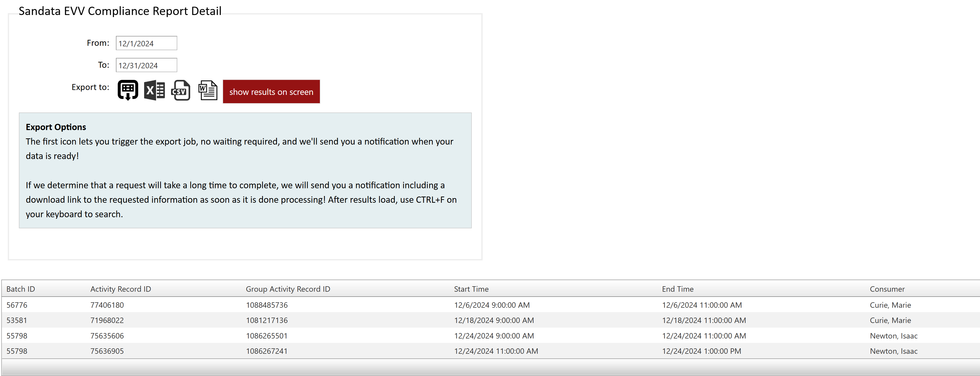The height and width of the screenshot is (376, 980).
Task: Select activity record 75635606
Action: click(x=107, y=336)
